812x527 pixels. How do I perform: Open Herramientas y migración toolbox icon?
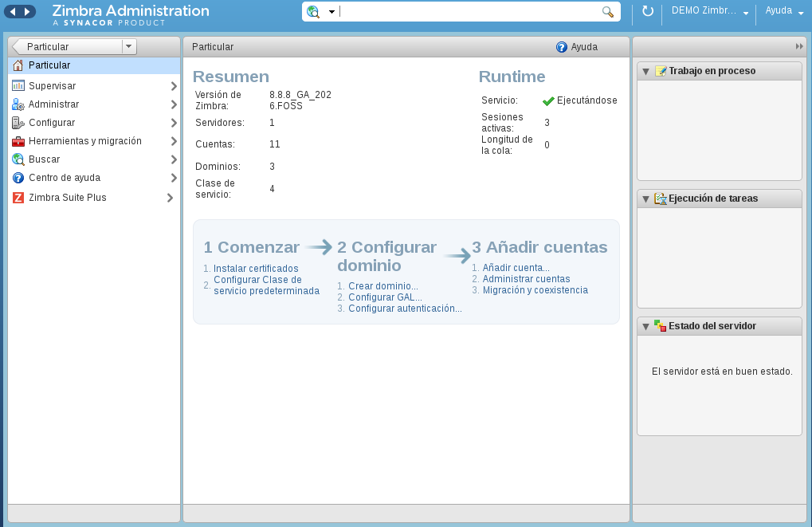pos(18,141)
